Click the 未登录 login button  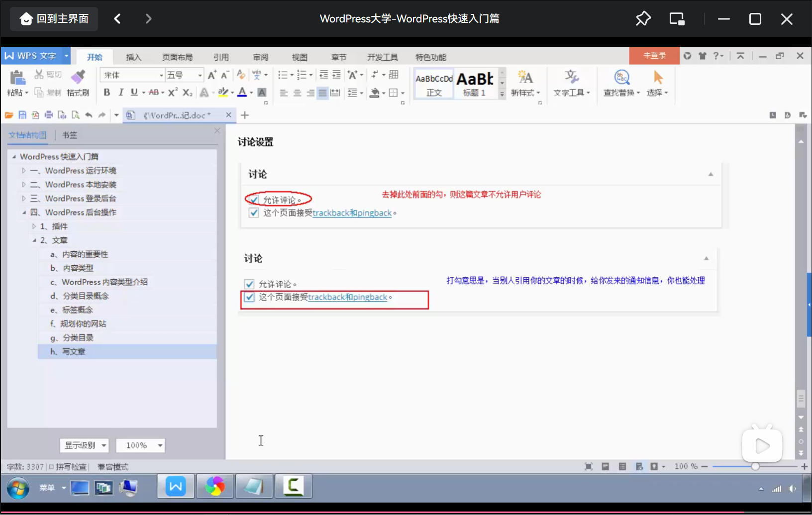coord(654,55)
